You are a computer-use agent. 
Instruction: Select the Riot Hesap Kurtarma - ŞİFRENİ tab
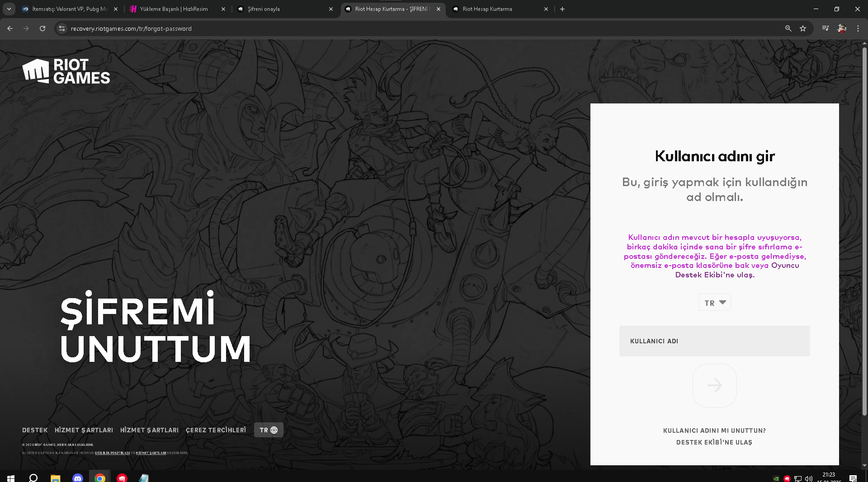(x=392, y=9)
